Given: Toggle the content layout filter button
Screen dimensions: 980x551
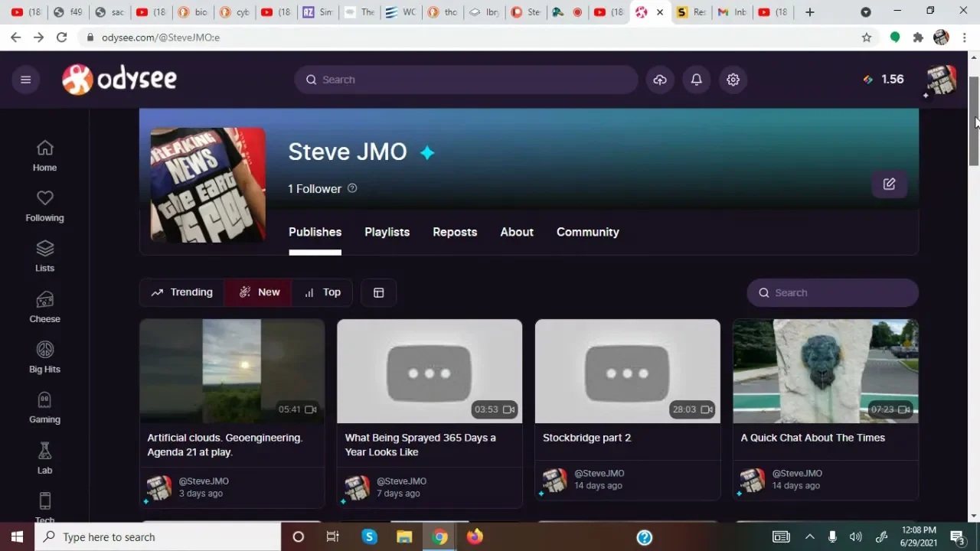Looking at the screenshot, I should coord(378,292).
